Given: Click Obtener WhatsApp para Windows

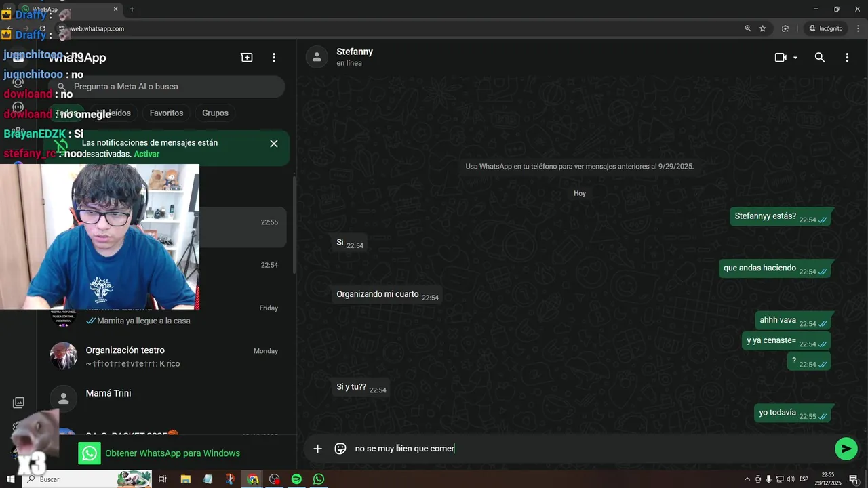Looking at the screenshot, I should pyautogui.click(x=172, y=453).
